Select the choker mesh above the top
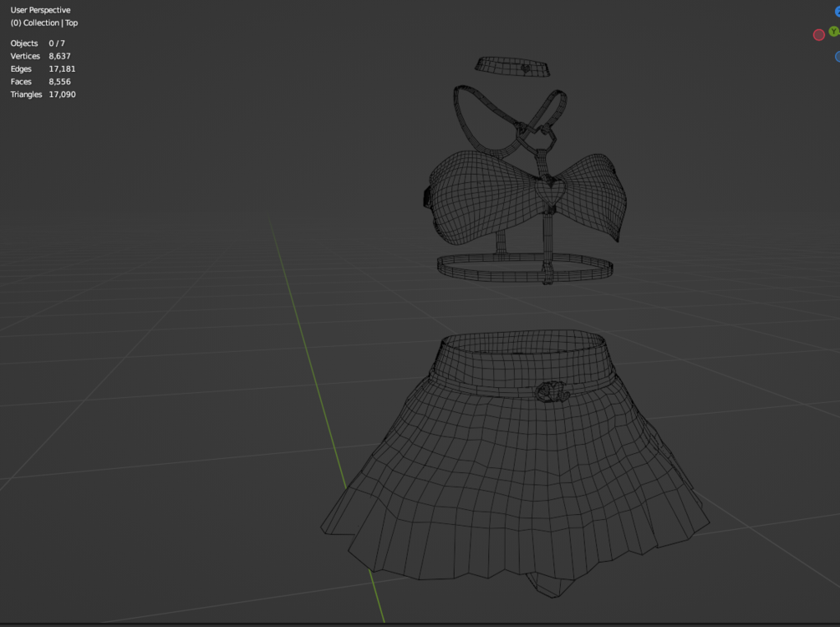The image size is (840, 627). tap(512, 66)
